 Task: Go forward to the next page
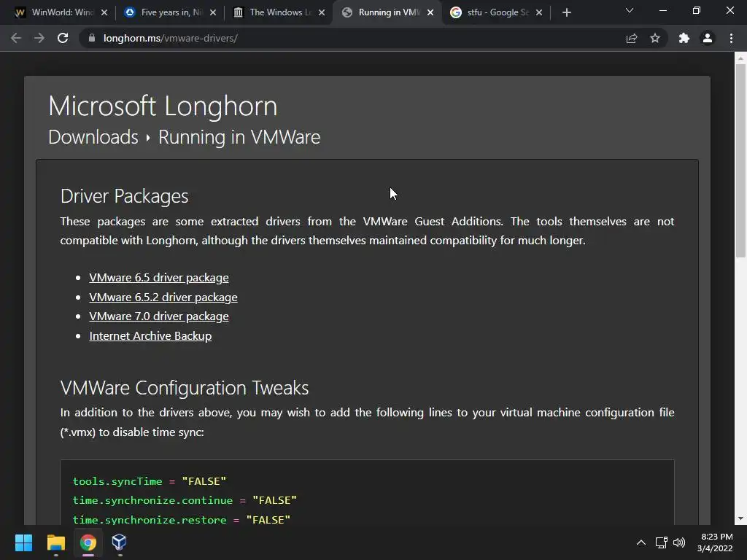pos(39,38)
